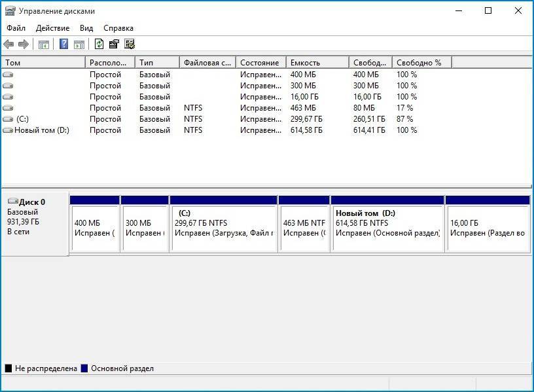Sort volumes by the Том column header
Image resolution: width=534 pixels, height=392 pixels.
click(x=43, y=63)
